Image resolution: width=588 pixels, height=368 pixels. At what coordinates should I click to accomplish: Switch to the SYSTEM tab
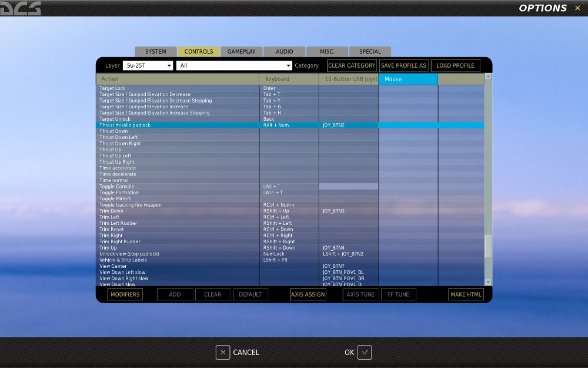tap(156, 51)
